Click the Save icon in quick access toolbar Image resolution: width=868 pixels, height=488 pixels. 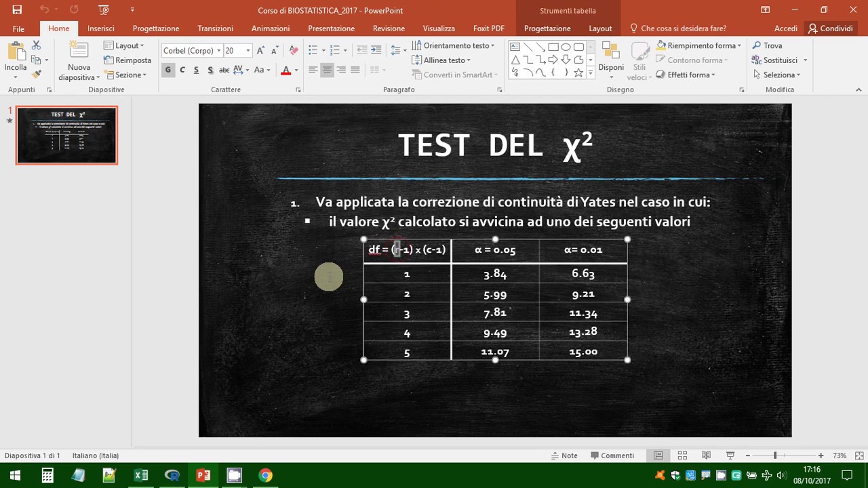(x=17, y=9)
